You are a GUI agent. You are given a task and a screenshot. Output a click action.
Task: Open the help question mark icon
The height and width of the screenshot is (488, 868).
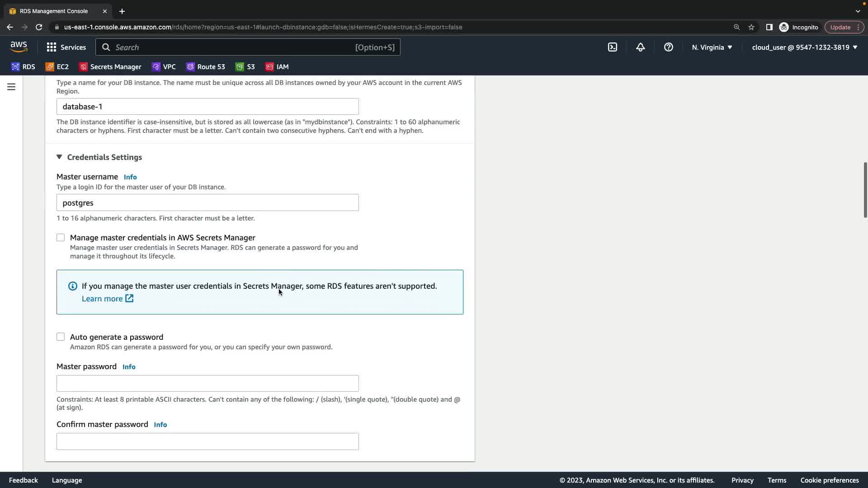point(668,47)
